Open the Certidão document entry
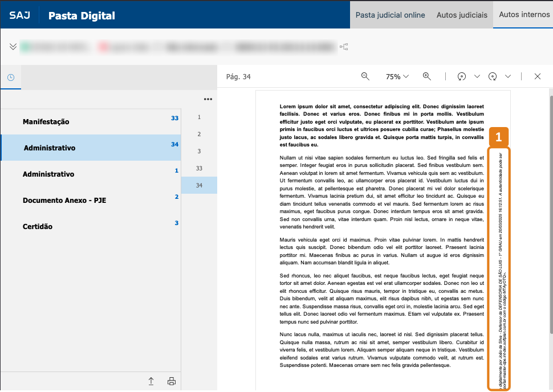Image resolution: width=553 pixels, height=392 pixels. 91,226
